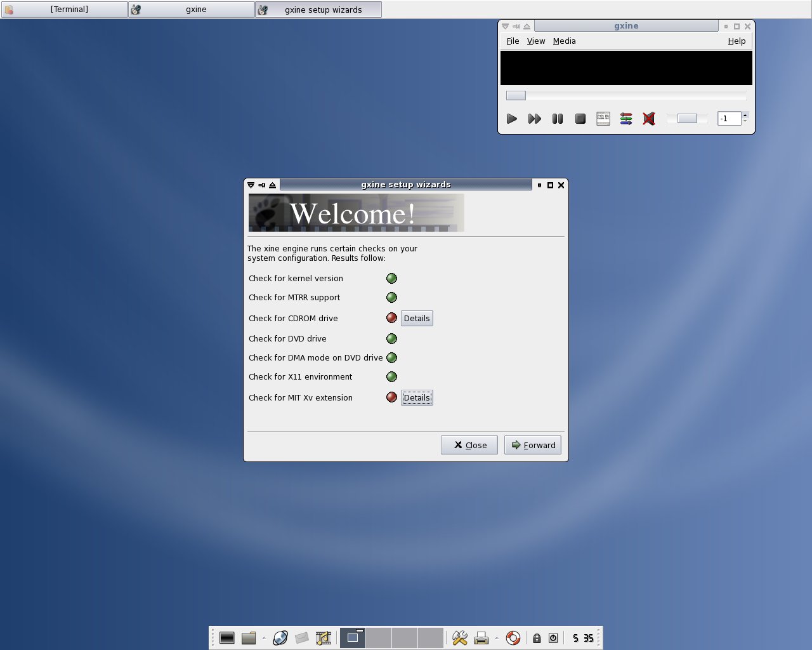Open the mail envelope icon in panel
The height and width of the screenshot is (650, 812).
(x=302, y=638)
